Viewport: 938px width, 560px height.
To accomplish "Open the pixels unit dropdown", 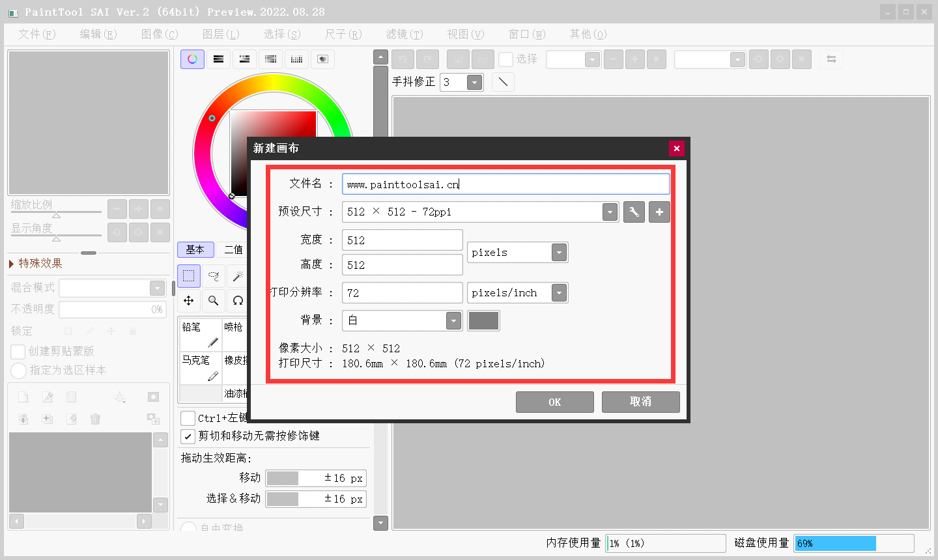I will (x=559, y=253).
